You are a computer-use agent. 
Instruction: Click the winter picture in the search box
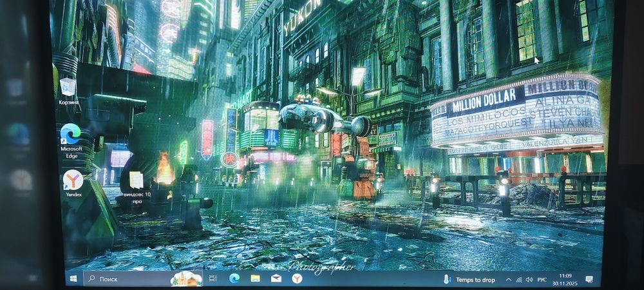click(187, 279)
